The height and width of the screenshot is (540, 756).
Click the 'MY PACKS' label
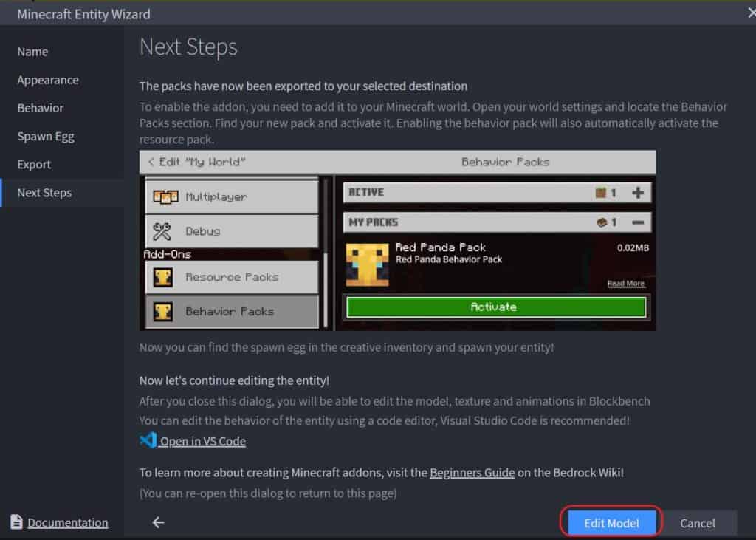[373, 222]
